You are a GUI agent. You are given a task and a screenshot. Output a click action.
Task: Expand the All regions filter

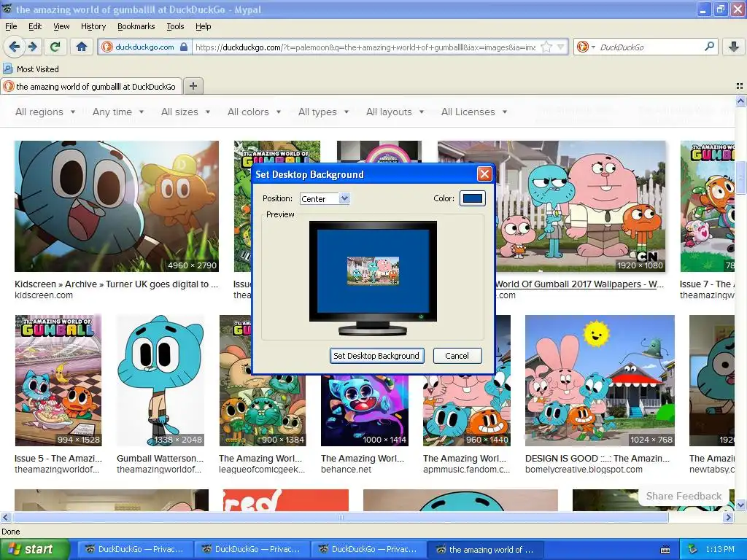45,112
